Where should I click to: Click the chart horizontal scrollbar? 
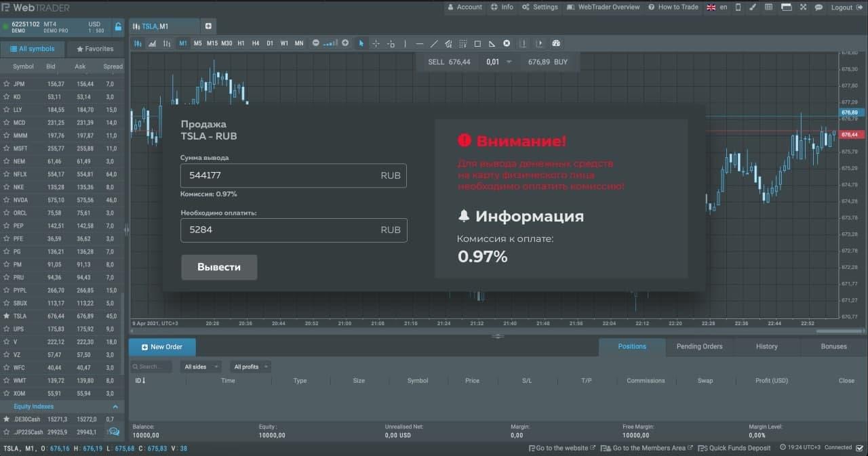click(x=838, y=331)
